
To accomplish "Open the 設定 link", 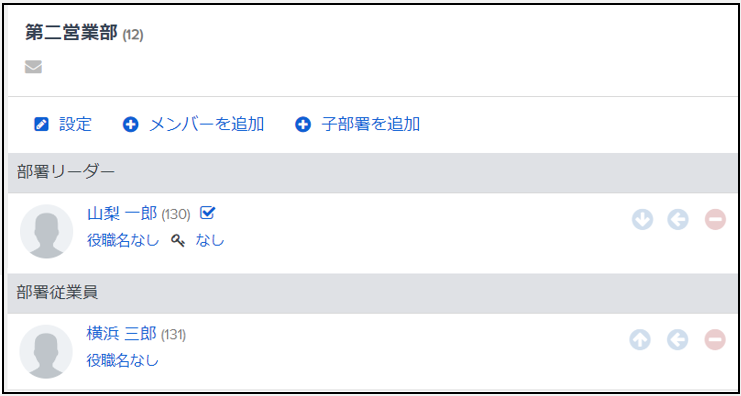I will pyautogui.click(x=75, y=124).
